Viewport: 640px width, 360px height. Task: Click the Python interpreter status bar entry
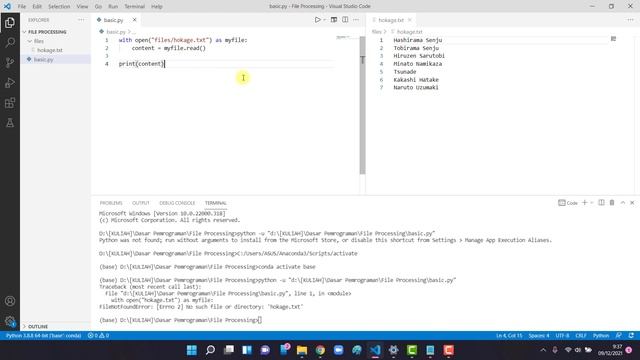coord(43,336)
